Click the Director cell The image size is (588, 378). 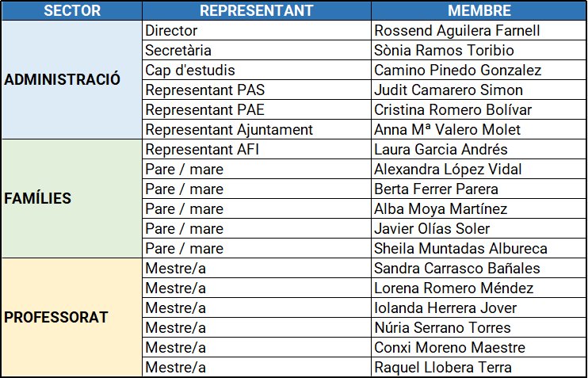pos(256,31)
